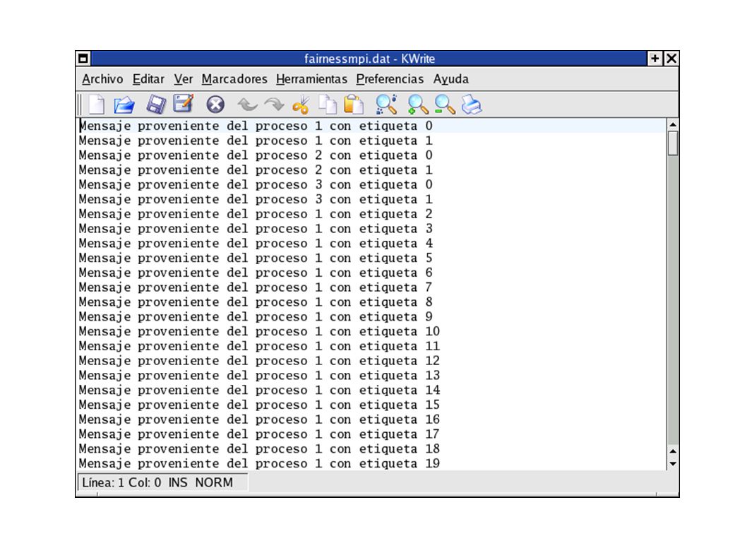Click line 'proceso 2 con etiqueta 1'
This screenshot has height=560, width=747.
pos(256,170)
